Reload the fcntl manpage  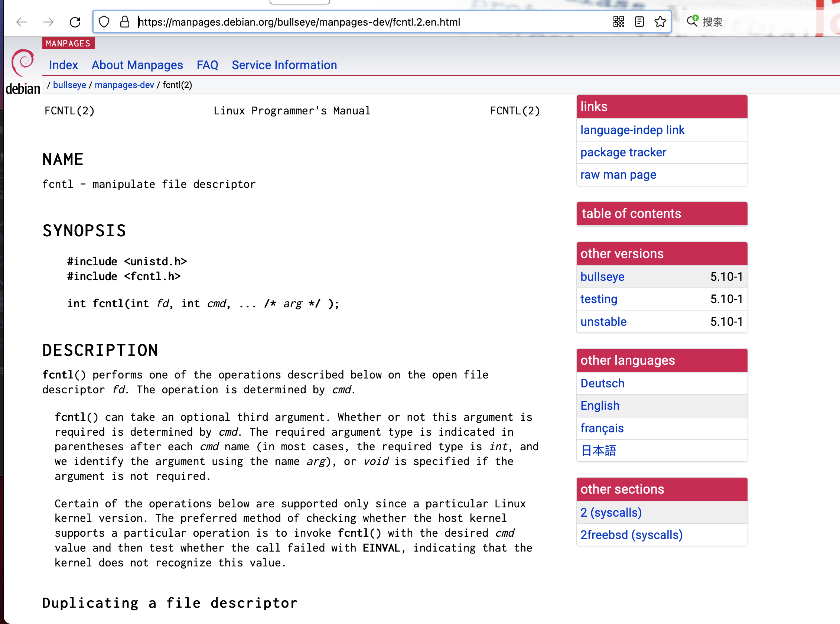[75, 22]
